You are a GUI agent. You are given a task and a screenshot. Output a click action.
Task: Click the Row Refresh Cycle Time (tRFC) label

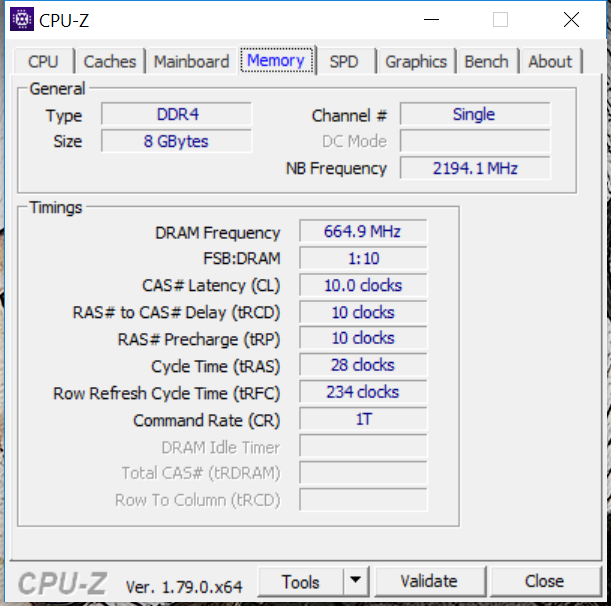[166, 394]
